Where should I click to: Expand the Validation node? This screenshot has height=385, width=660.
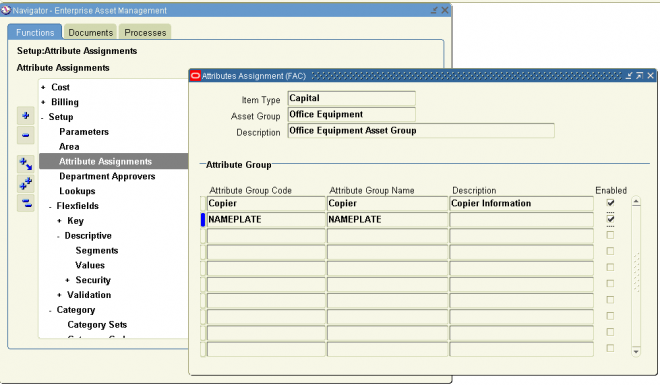pyautogui.click(x=59, y=295)
